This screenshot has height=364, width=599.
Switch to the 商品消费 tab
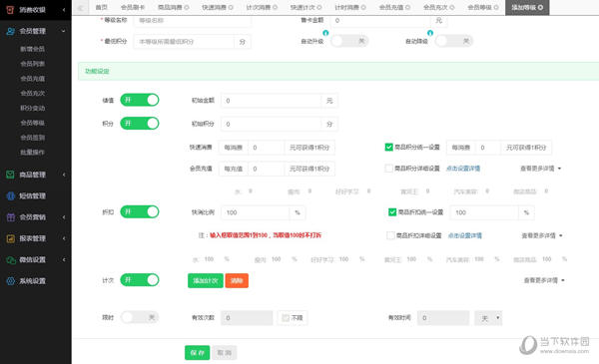pos(170,7)
